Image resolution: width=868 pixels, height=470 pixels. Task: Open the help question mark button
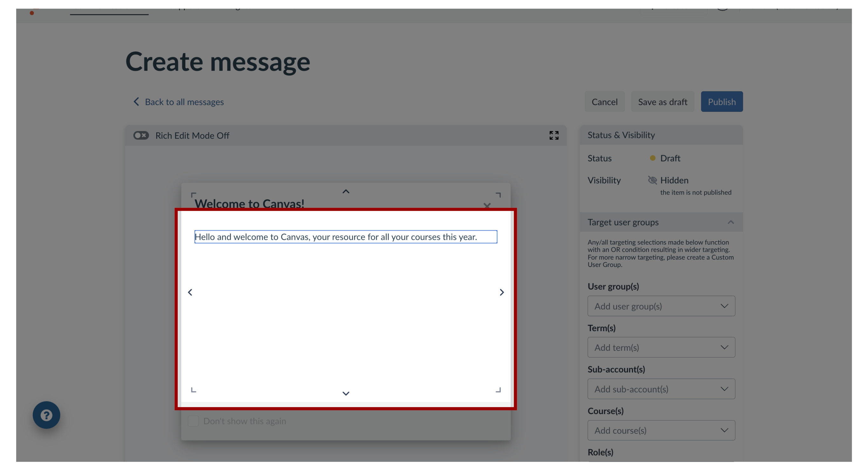pos(46,415)
